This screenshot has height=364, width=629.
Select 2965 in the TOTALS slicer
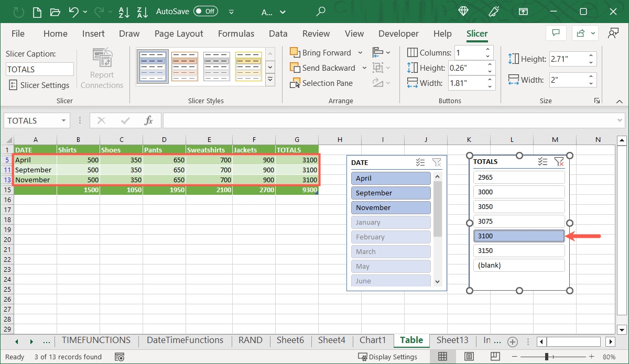[x=518, y=177]
